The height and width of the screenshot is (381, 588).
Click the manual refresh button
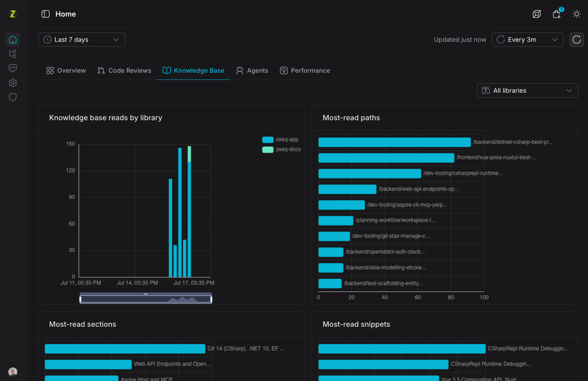tap(577, 40)
